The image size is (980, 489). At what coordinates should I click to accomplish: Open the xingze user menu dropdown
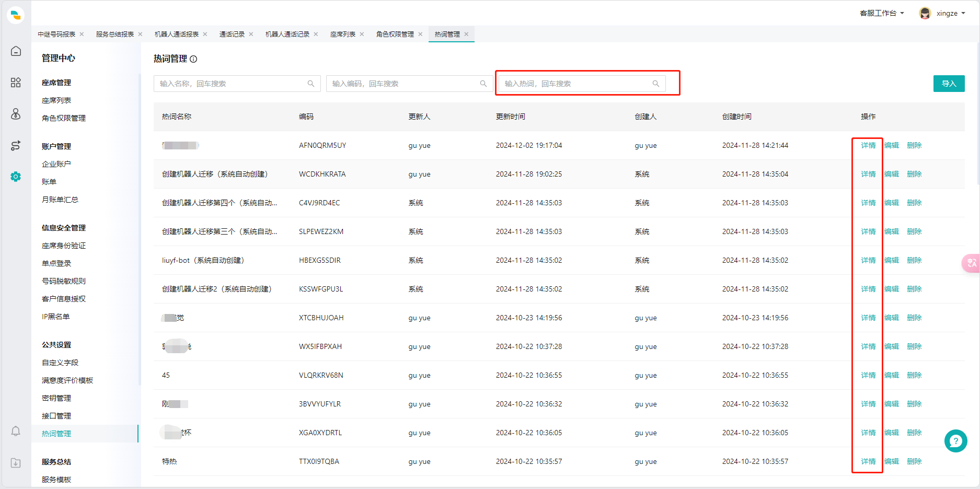tap(951, 13)
